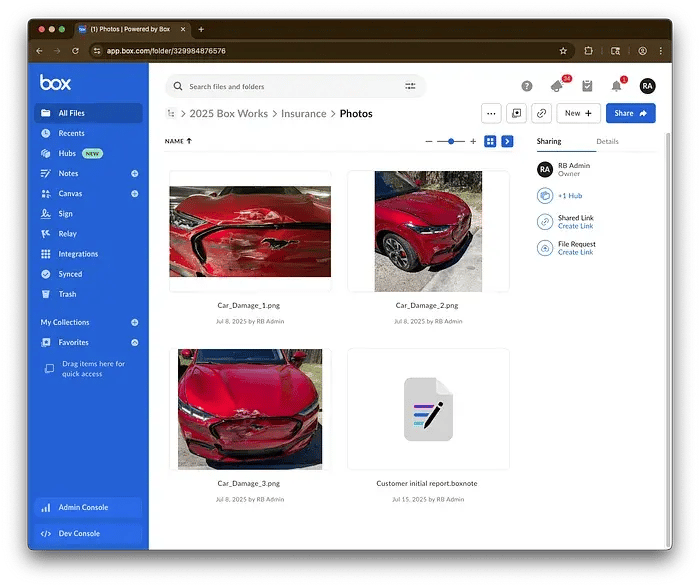Open announcements megaphone icon
The height and width of the screenshot is (587, 700).
point(557,86)
